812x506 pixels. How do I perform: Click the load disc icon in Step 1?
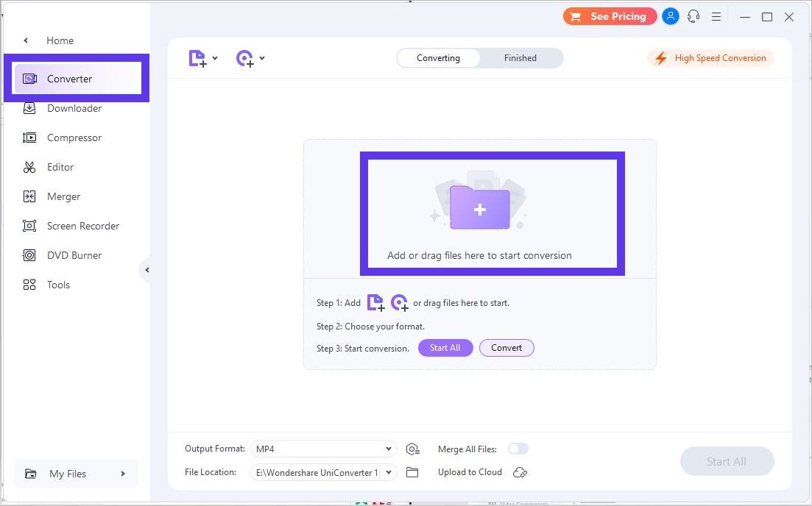[399, 303]
